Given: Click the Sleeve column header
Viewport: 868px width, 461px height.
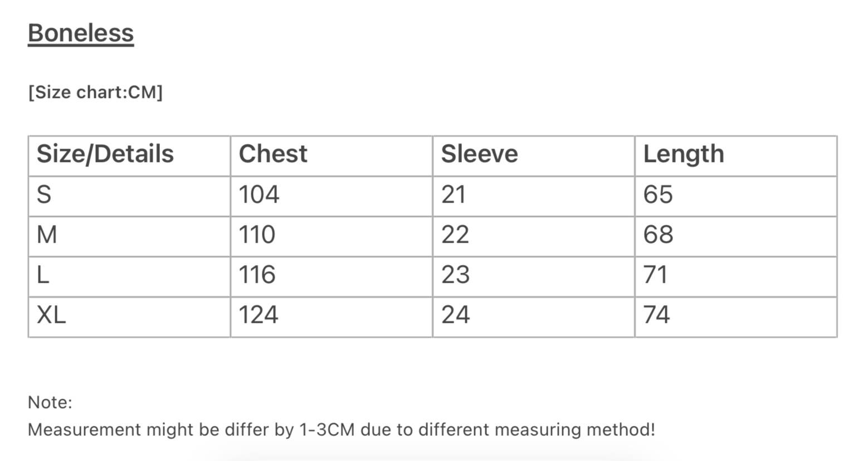Looking at the screenshot, I should 534,156.
